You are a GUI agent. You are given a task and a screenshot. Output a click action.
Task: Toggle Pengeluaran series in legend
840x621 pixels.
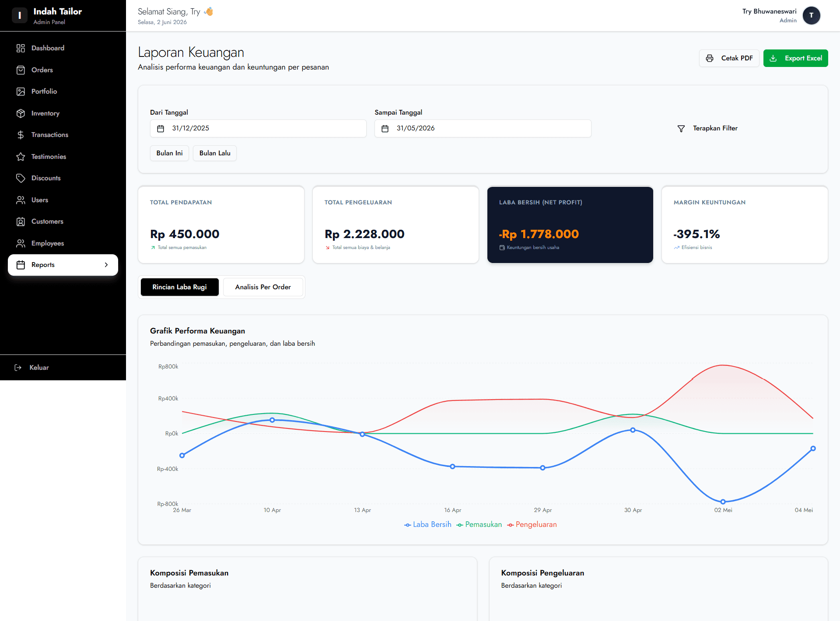click(532, 524)
